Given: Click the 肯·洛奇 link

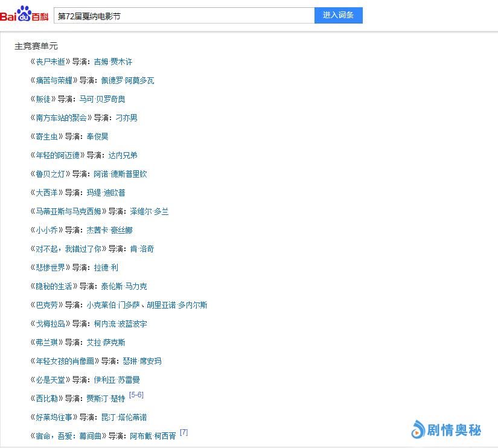Looking at the screenshot, I should (142, 249).
